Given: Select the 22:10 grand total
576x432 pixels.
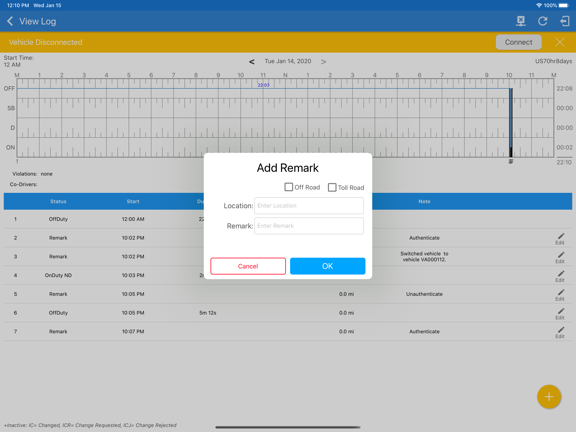Looking at the screenshot, I should click(564, 162).
